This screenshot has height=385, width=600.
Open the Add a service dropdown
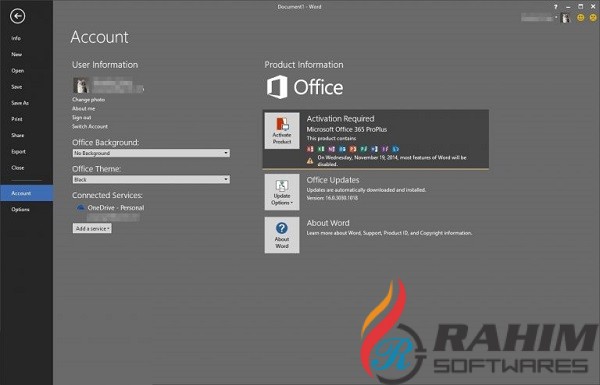(x=92, y=228)
